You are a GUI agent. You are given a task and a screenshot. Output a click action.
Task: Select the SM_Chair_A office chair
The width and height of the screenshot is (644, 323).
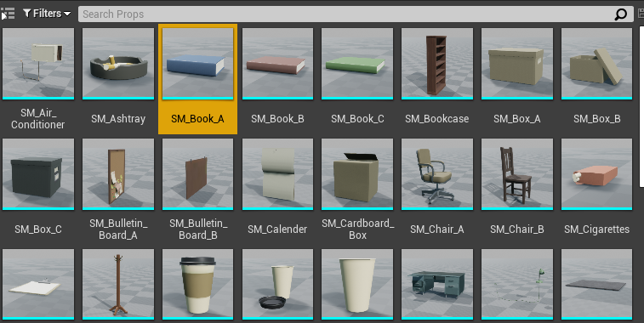click(x=437, y=190)
